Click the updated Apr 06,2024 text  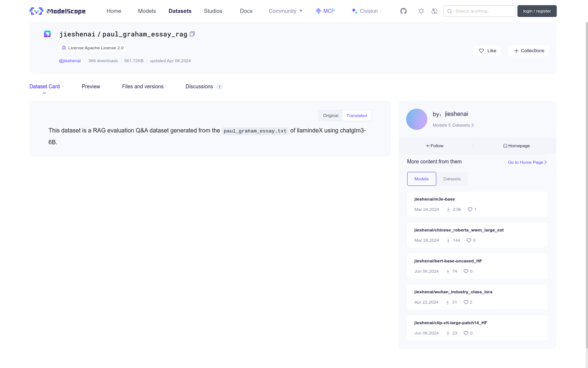click(170, 61)
